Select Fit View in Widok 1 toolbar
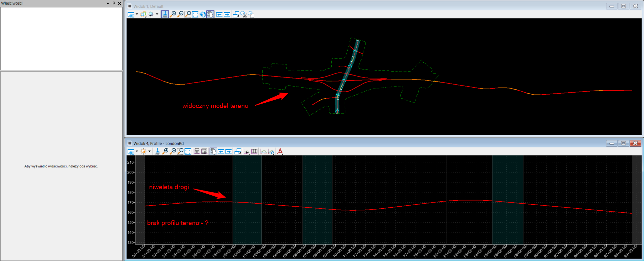Image resolution: width=644 pixels, height=261 pixels. coord(195,14)
